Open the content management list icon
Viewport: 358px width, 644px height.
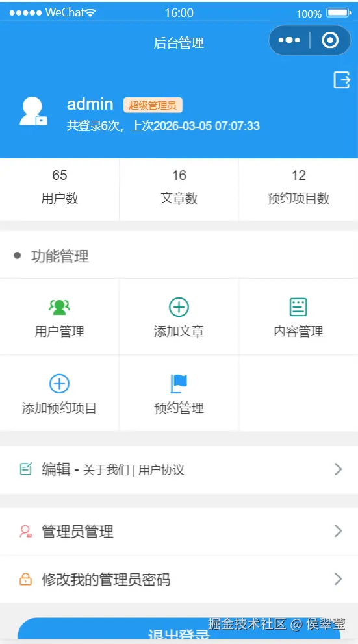tap(298, 307)
